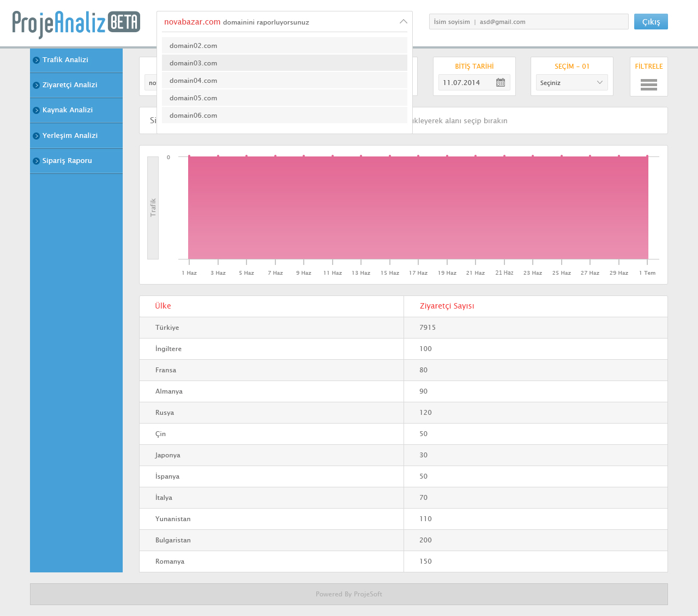Click the Ziyaretçi Sayısı column header
The height and width of the screenshot is (616, 698).
(x=447, y=306)
